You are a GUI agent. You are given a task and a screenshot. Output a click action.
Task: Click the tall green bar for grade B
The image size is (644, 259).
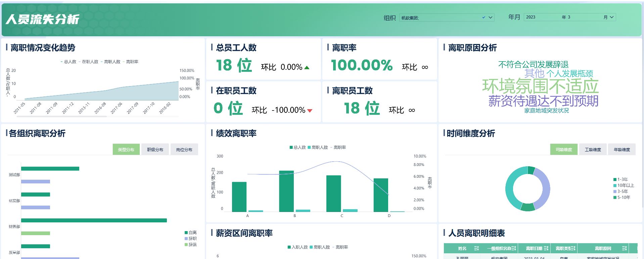point(286,191)
